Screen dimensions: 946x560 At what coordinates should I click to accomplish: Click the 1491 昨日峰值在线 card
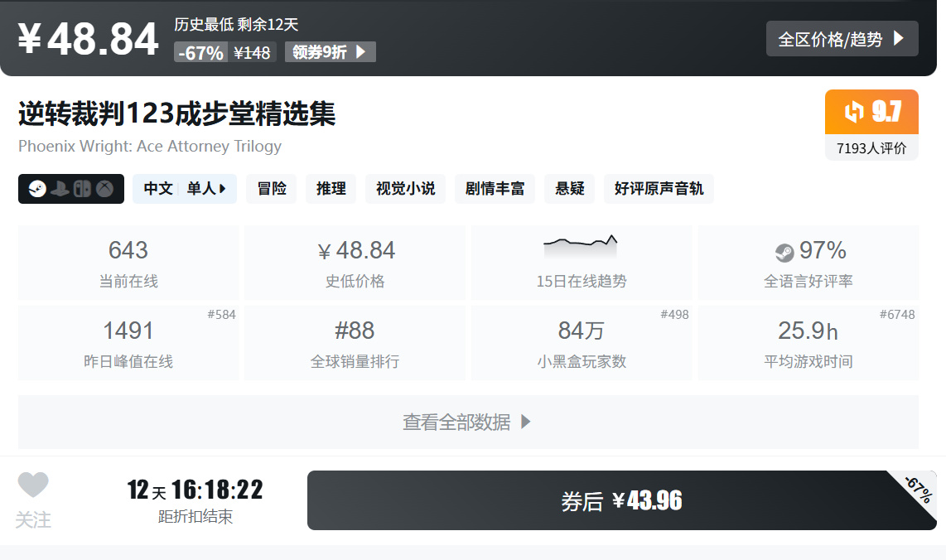128,343
